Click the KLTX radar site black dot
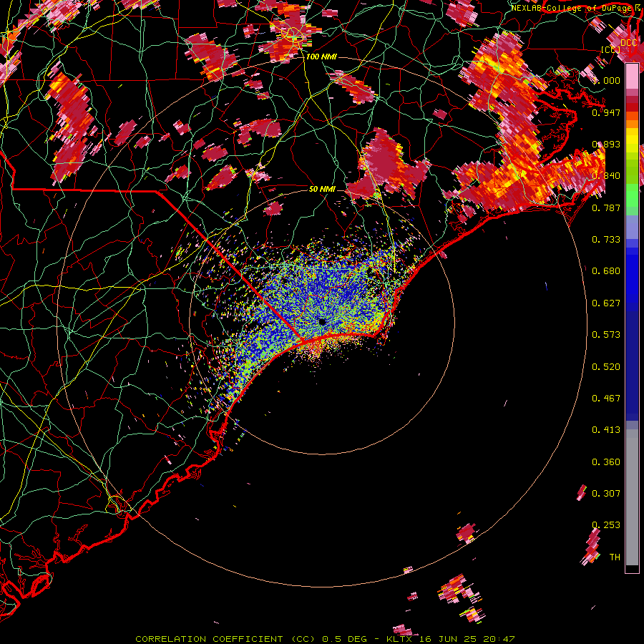Image resolution: width=644 pixels, height=644 pixels. point(322,321)
